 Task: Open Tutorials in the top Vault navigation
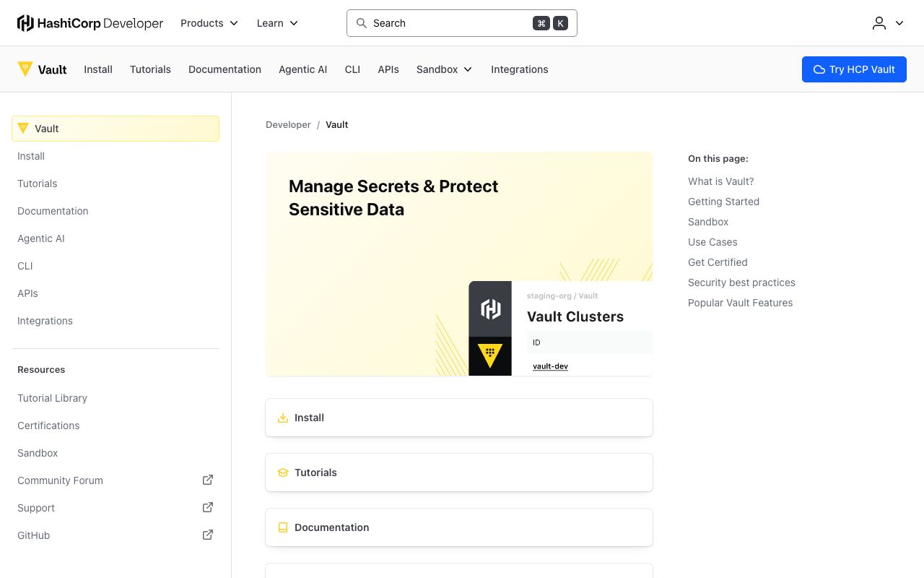point(150,69)
